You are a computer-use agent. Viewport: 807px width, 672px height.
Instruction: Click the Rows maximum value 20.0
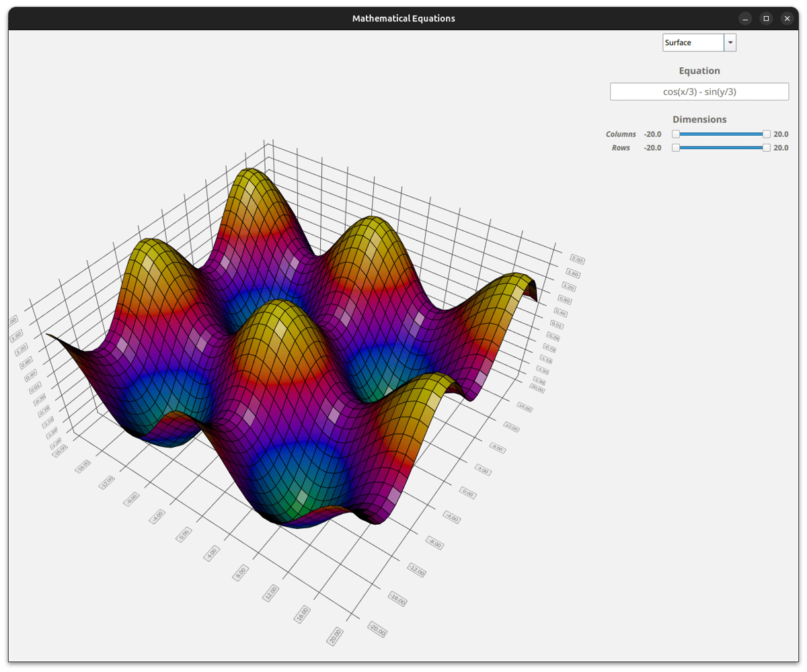pos(781,148)
